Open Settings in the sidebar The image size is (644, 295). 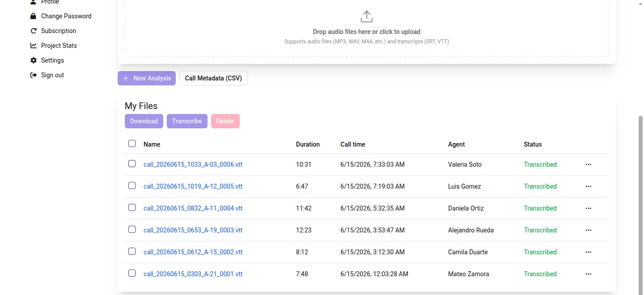click(52, 60)
